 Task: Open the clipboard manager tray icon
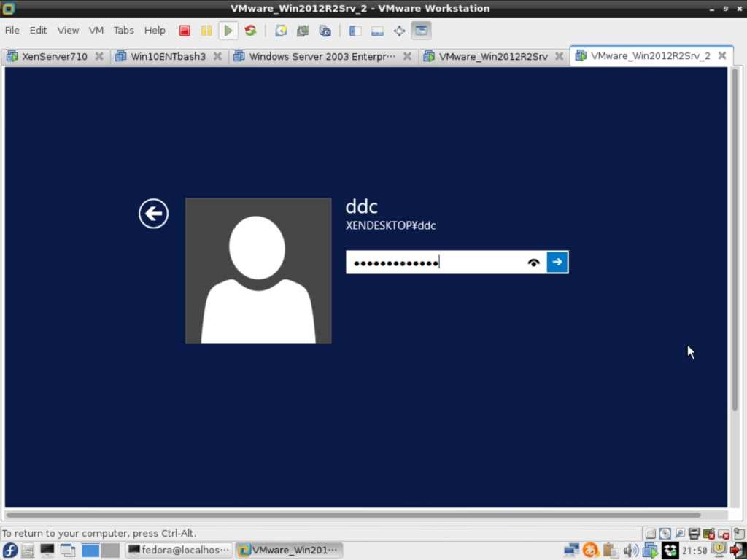pos(611,551)
